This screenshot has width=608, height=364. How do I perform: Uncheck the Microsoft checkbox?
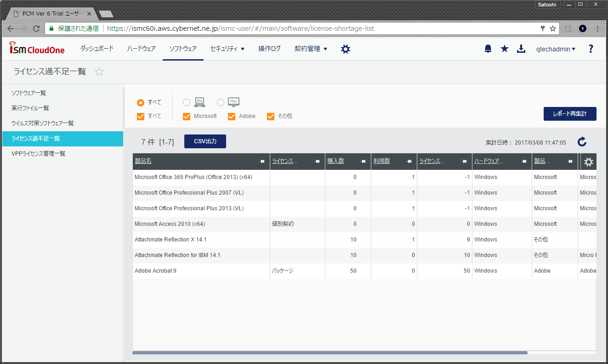187,116
